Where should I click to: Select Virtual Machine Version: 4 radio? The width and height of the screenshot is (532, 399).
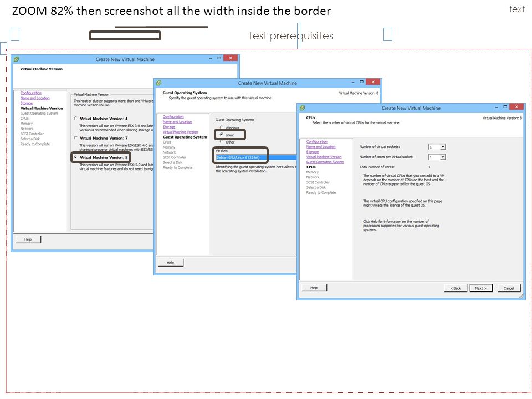tap(76, 119)
